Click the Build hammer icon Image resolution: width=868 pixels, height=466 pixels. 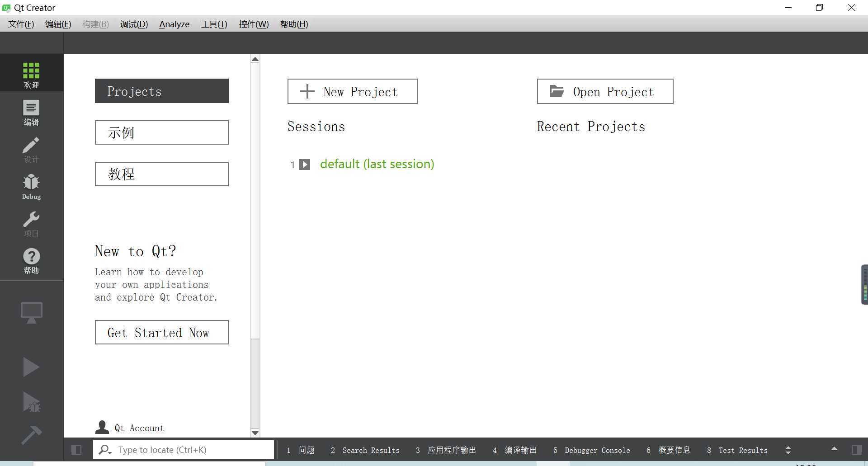click(x=31, y=434)
